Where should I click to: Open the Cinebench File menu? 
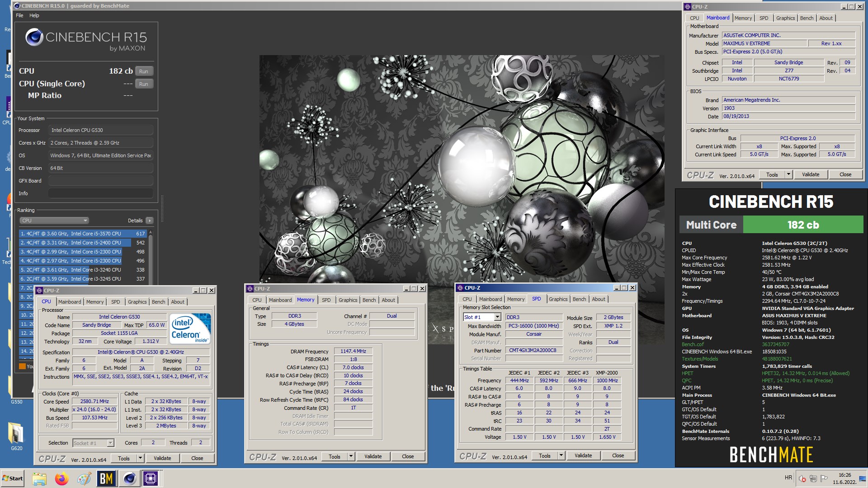click(19, 15)
